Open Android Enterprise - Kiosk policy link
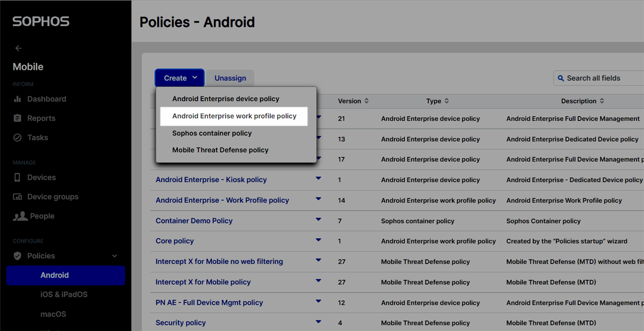 [x=211, y=180]
